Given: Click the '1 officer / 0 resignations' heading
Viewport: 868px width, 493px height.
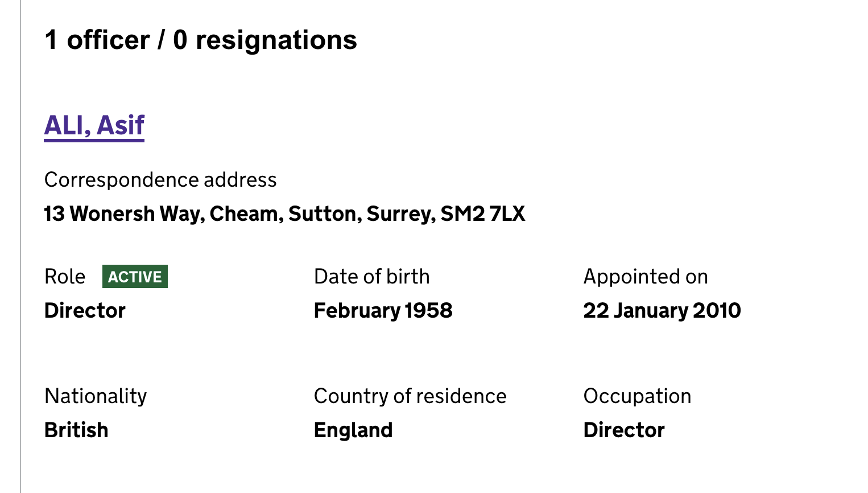Looking at the screenshot, I should click(x=201, y=40).
